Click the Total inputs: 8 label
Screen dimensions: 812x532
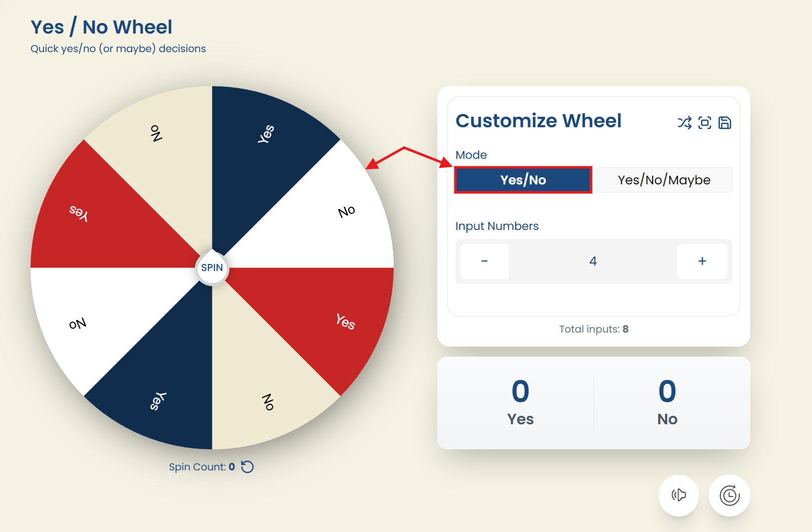pyautogui.click(x=593, y=329)
